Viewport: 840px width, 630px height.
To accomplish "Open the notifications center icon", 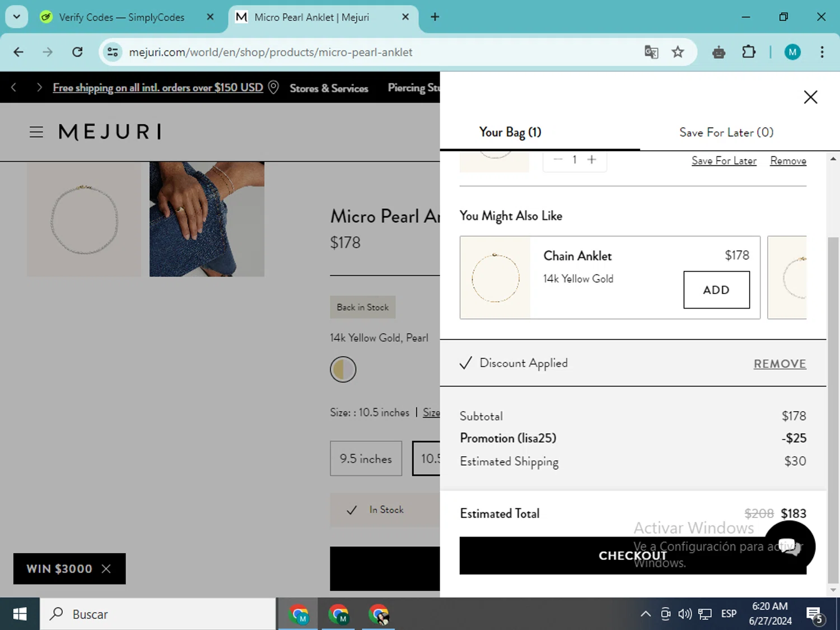I will (x=815, y=615).
